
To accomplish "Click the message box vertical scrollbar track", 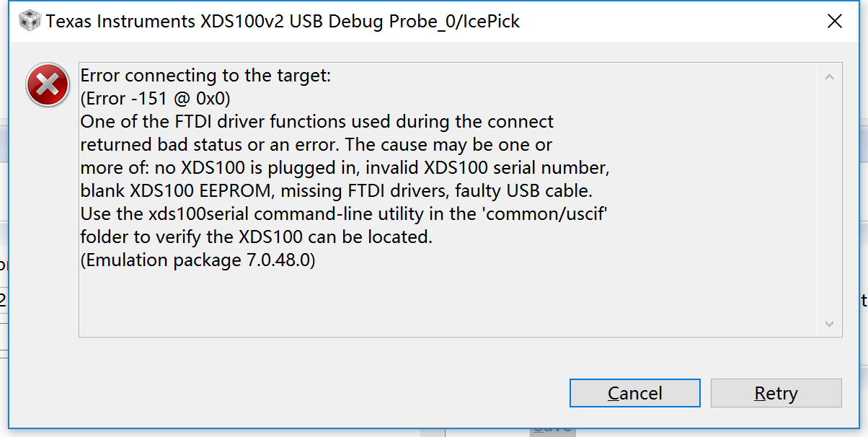I will (x=828, y=200).
